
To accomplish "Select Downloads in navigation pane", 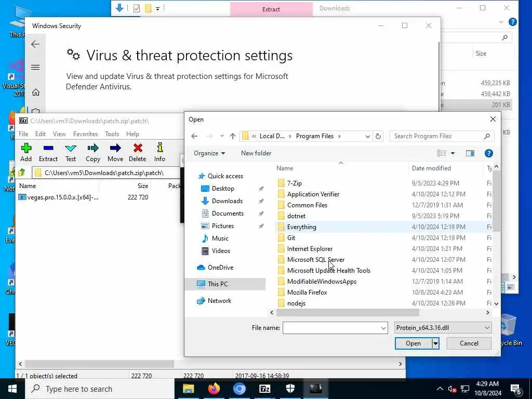I will [227, 201].
